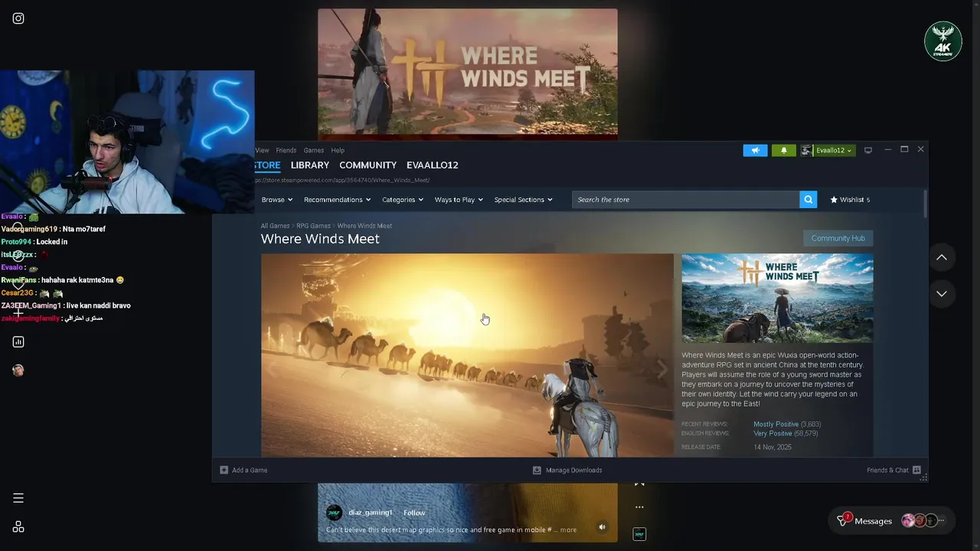
Task: Switch to the EVAALLO12 profile tab
Action: click(432, 165)
